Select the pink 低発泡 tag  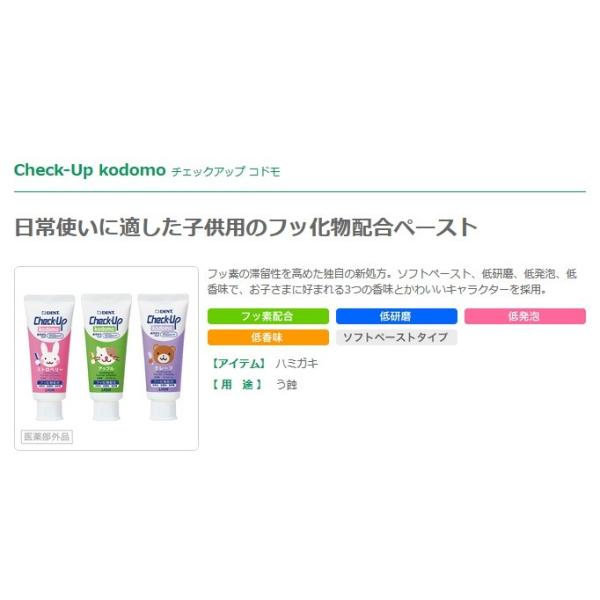click(x=525, y=316)
